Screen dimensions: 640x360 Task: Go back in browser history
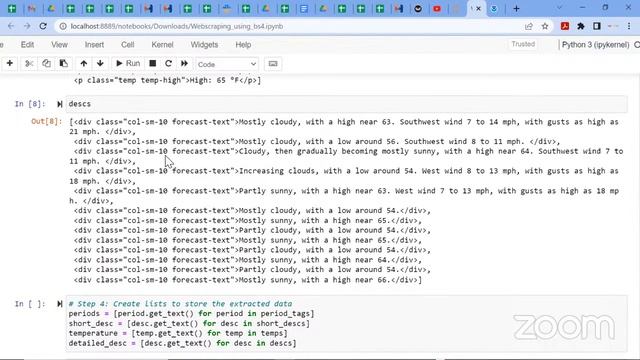tap(11, 26)
